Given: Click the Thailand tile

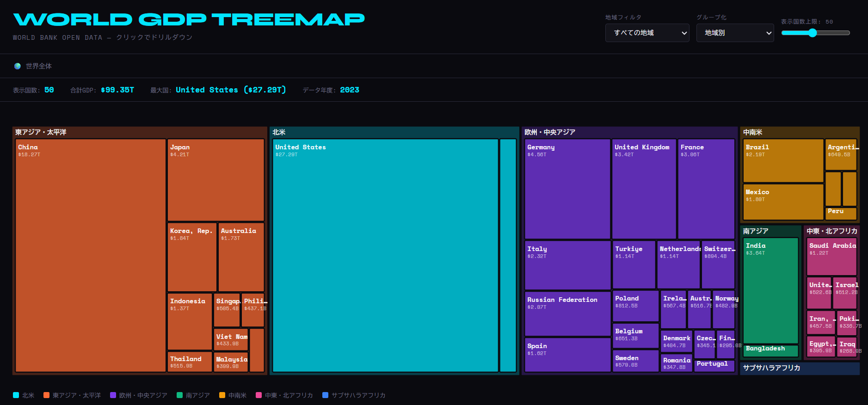Looking at the screenshot, I should click(190, 362).
